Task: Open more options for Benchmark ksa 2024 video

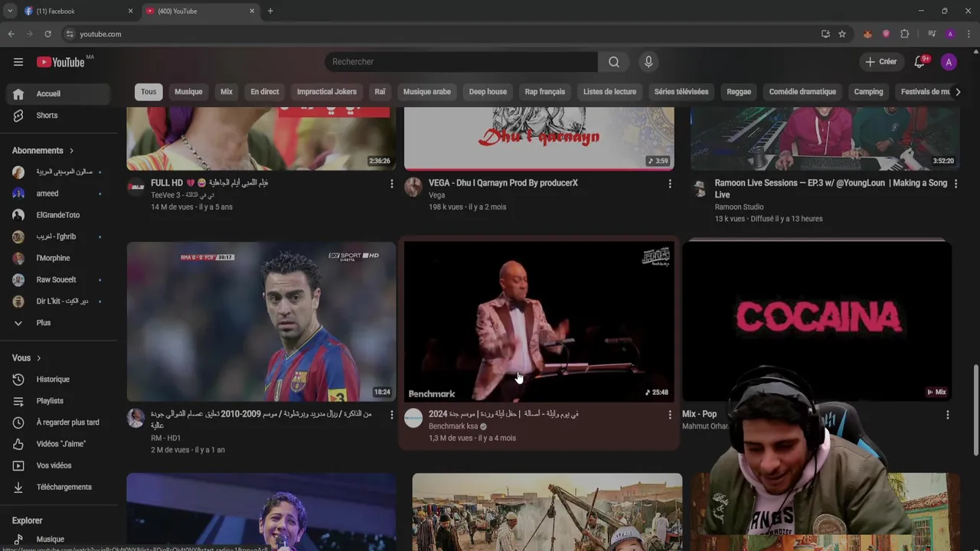Action: coord(670,415)
